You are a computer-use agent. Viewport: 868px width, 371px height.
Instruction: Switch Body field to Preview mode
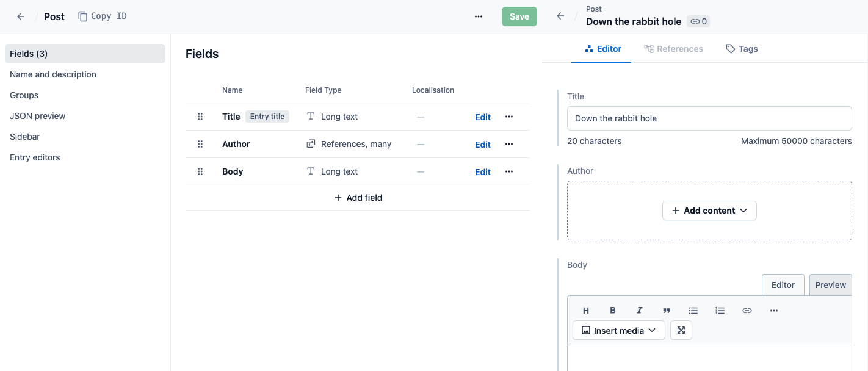830,285
